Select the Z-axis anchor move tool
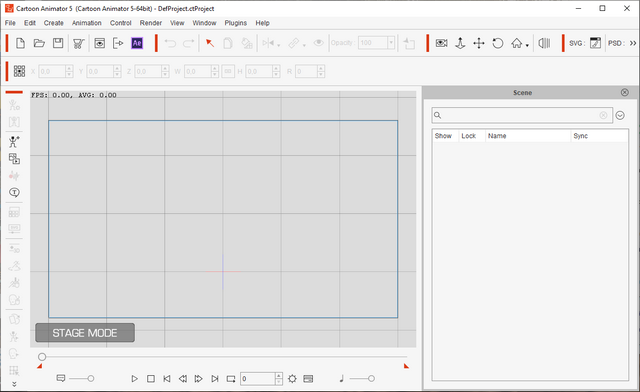640x392 pixels. (x=460, y=43)
